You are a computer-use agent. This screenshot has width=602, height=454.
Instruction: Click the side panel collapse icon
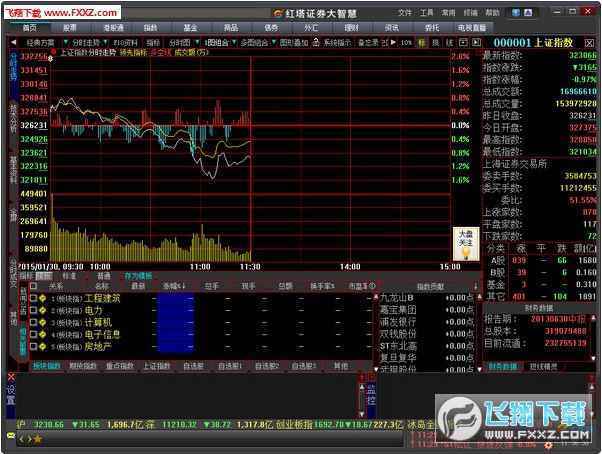(476, 42)
